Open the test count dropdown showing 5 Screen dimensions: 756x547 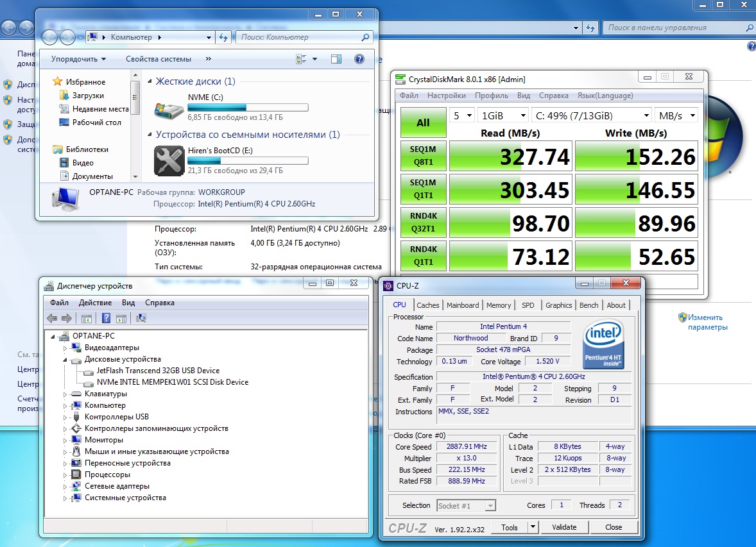462,115
